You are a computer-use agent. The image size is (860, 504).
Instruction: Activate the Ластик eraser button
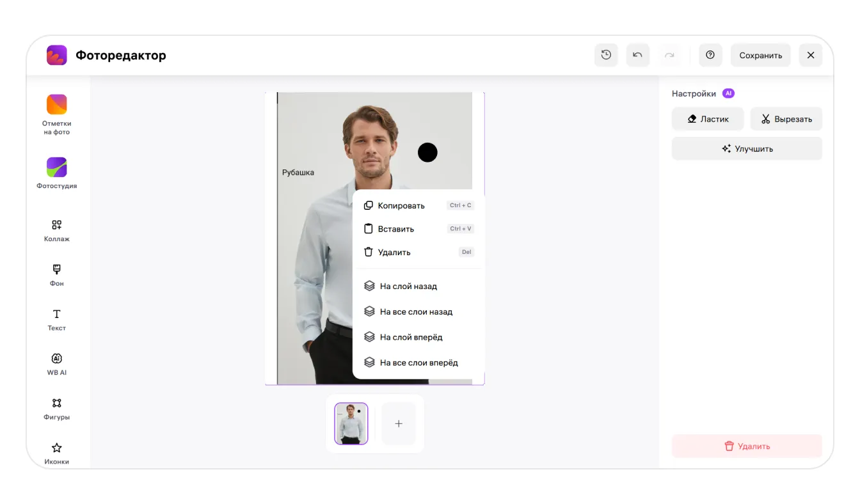coord(708,119)
